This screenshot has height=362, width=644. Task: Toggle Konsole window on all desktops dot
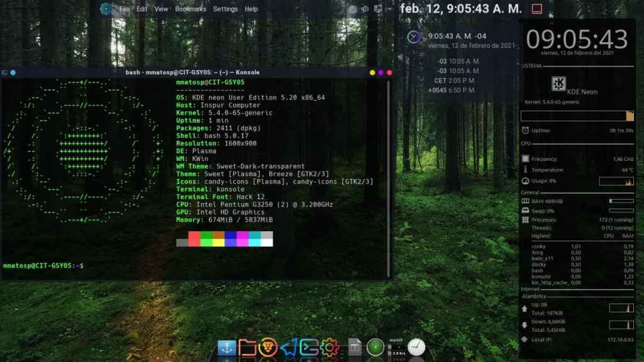pyautogui.click(x=13, y=72)
